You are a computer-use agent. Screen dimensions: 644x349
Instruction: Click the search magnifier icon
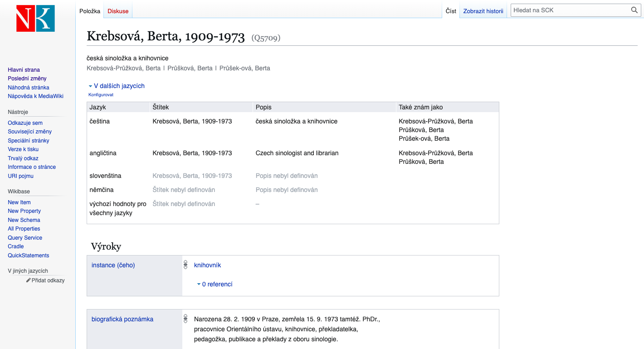pos(634,10)
